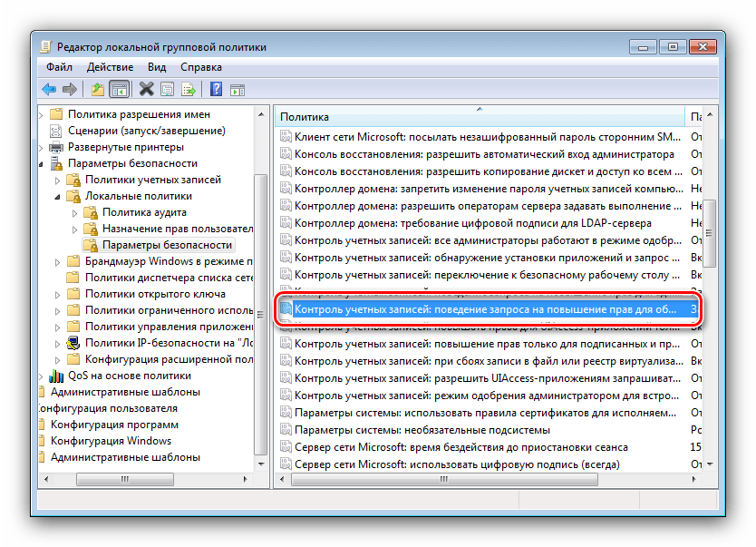Collapse the Локальные политики tree node
Viewport: 756px width, 547px height.
59,196
